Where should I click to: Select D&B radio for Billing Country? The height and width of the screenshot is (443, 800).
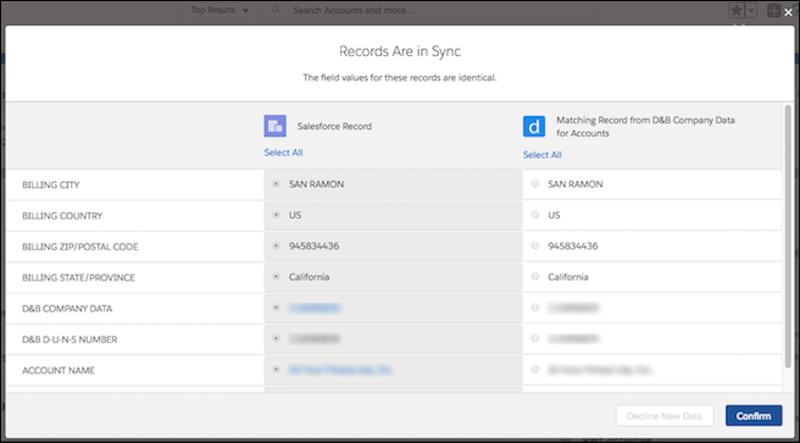tap(535, 215)
